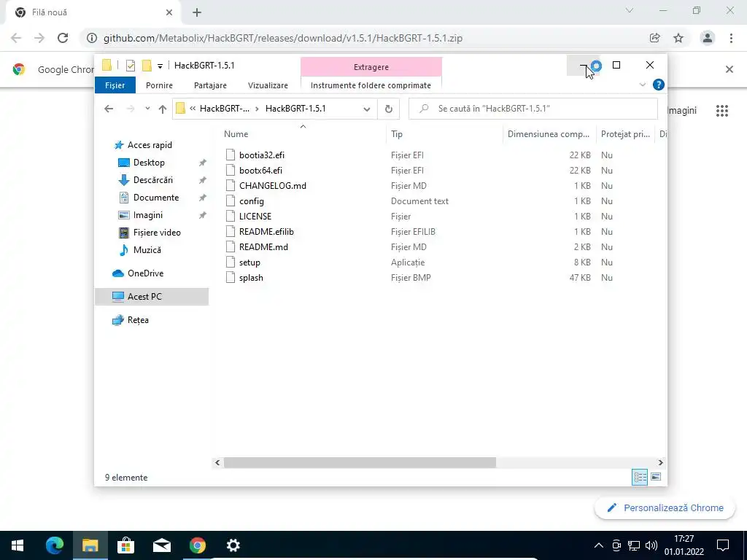Switch to large icons view

click(x=656, y=477)
